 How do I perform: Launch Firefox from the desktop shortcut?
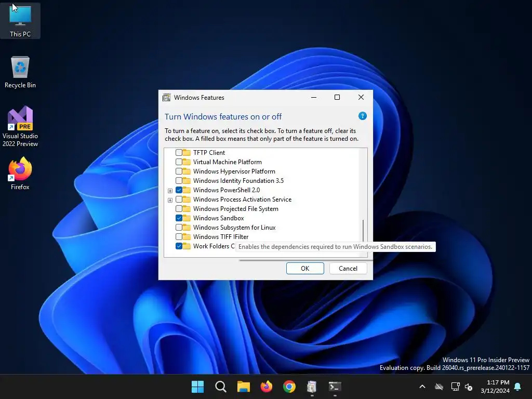click(20, 174)
